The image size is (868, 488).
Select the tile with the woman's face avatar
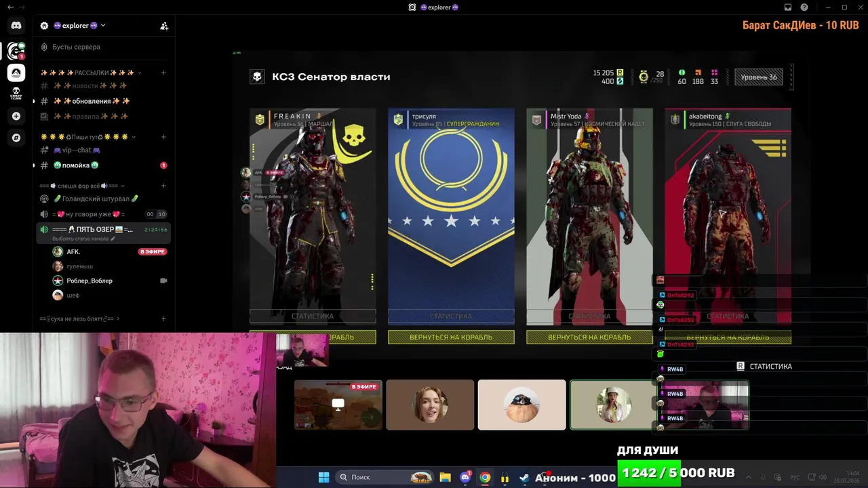tap(430, 405)
